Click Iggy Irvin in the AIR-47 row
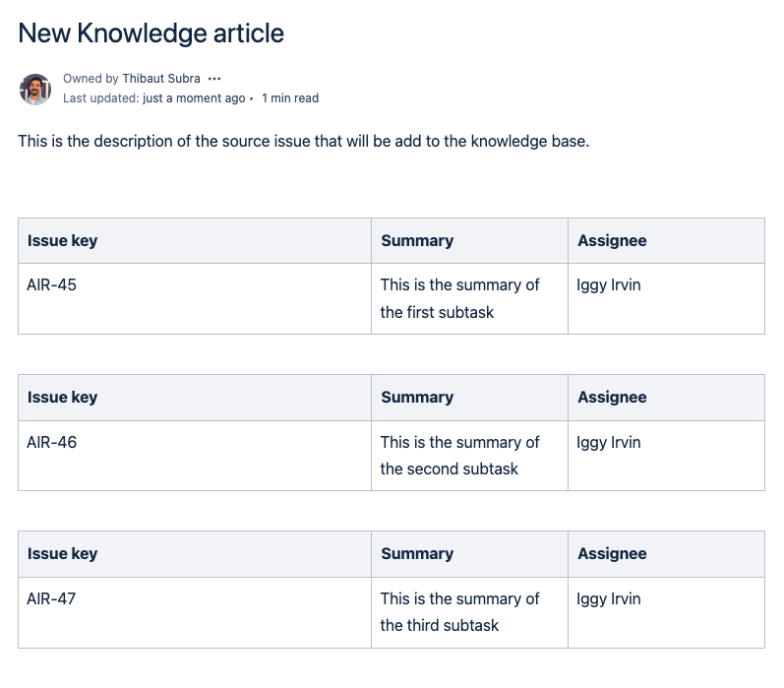Screen dimensions: 784x688 coord(609,598)
